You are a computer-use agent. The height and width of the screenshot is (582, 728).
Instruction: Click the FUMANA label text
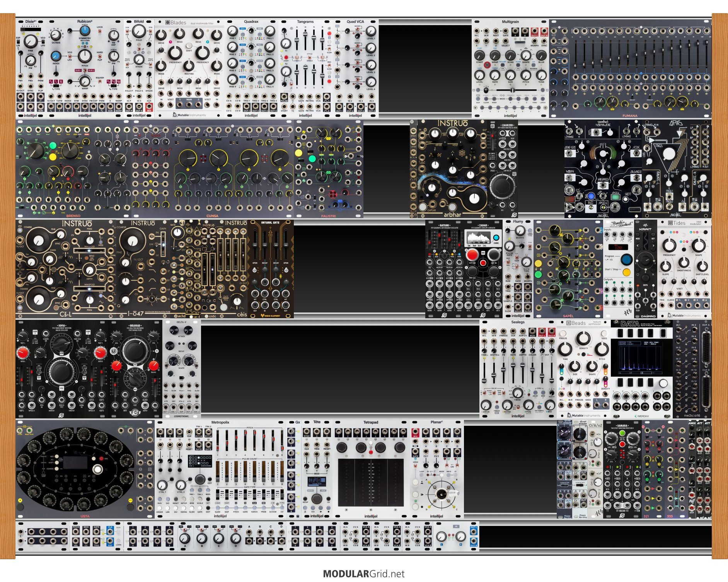pos(630,116)
